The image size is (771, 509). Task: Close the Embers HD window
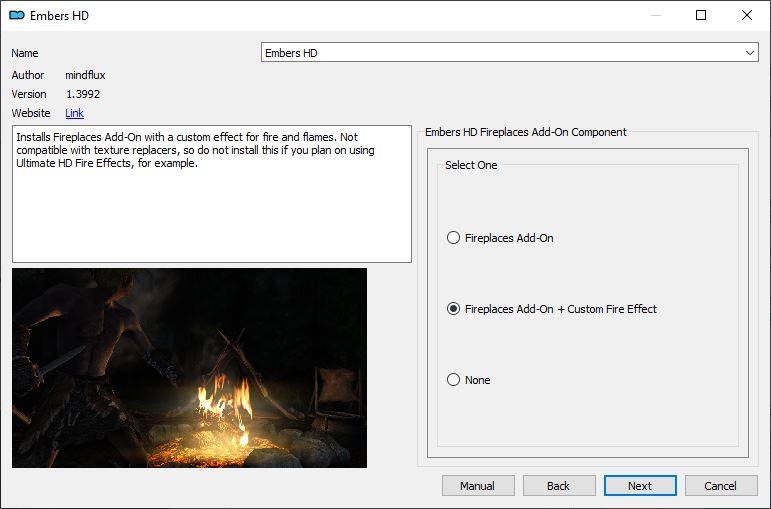tap(747, 15)
